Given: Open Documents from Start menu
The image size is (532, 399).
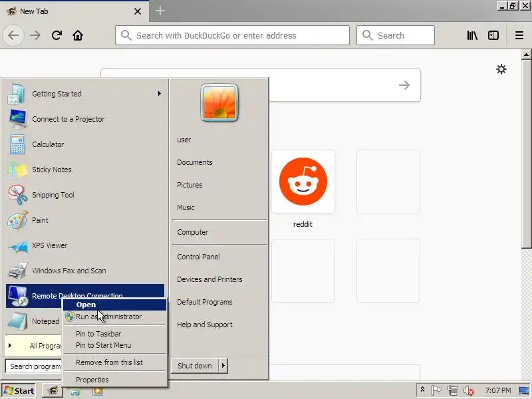Looking at the screenshot, I should click(195, 162).
